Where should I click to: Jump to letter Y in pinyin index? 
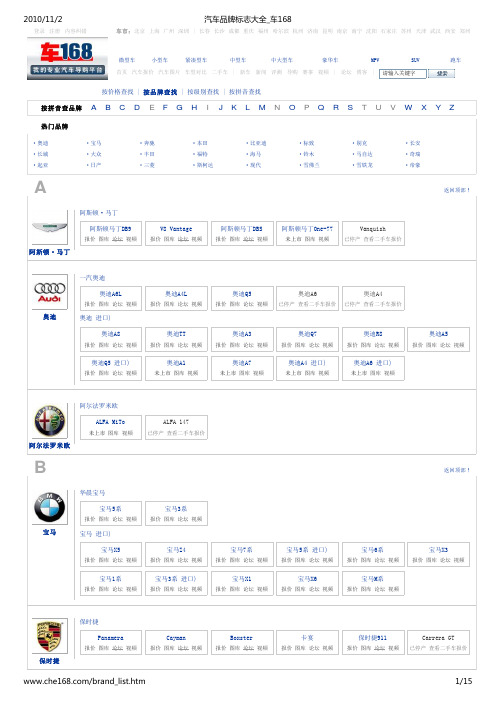tap(438, 107)
